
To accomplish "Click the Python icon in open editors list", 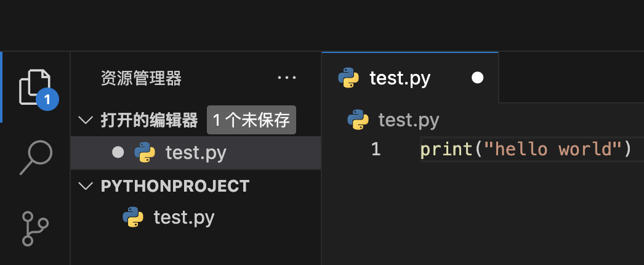I will pyautogui.click(x=145, y=152).
